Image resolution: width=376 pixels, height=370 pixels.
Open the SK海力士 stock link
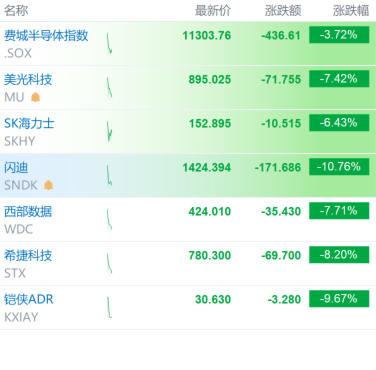(29, 123)
